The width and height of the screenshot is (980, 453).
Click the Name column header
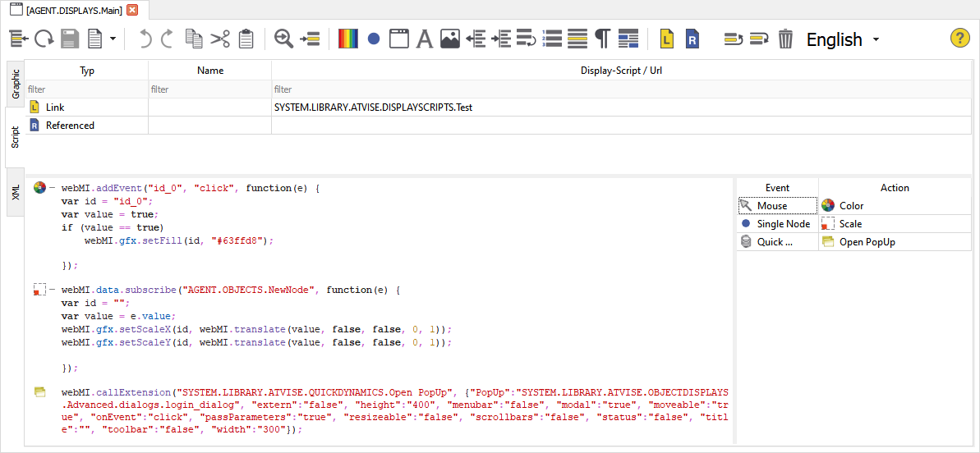pyautogui.click(x=209, y=71)
